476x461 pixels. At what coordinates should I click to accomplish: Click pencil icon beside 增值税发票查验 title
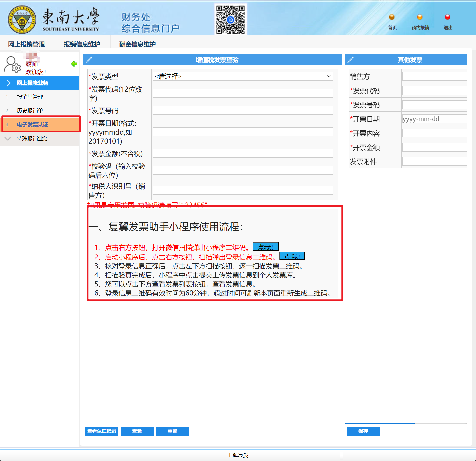(x=89, y=60)
